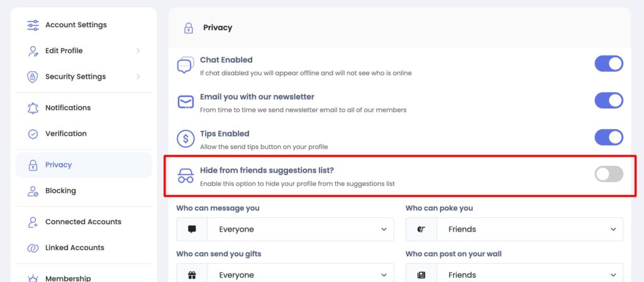The height and width of the screenshot is (282, 644).
Task: Click the Verification badge icon
Action: (33, 133)
